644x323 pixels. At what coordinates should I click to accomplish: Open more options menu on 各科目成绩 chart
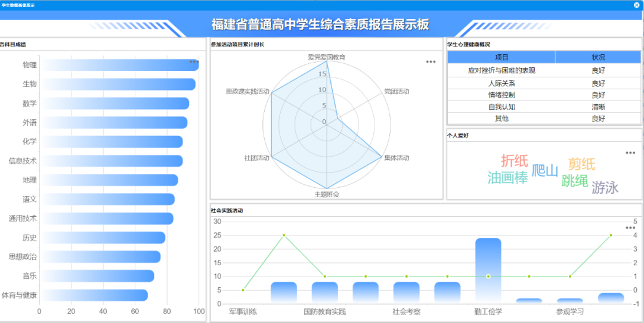[x=194, y=61]
